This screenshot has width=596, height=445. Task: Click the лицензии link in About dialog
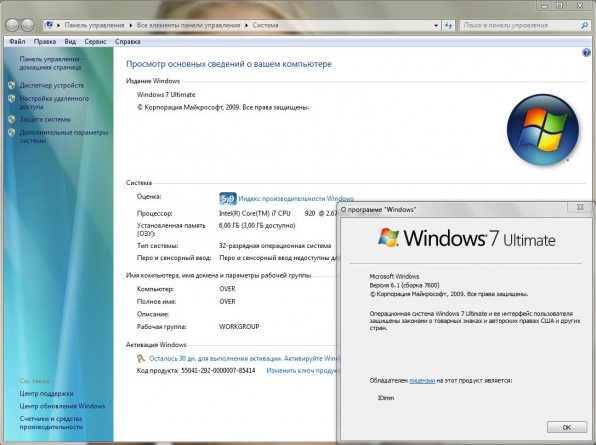coord(422,380)
